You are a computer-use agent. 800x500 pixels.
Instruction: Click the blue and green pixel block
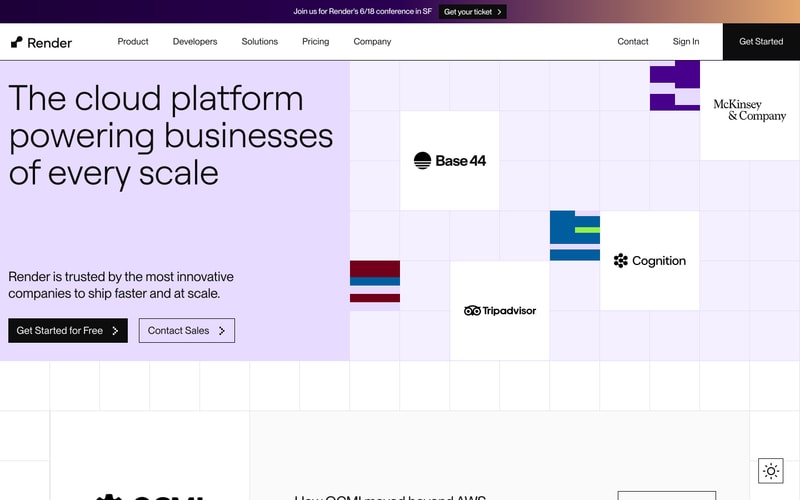coord(574,236)
